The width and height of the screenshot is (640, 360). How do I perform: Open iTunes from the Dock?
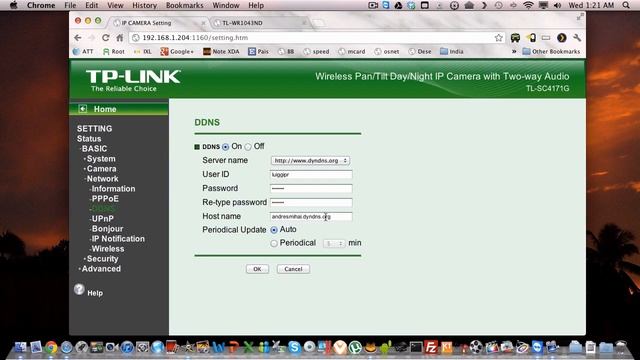(x=127, y=347)
